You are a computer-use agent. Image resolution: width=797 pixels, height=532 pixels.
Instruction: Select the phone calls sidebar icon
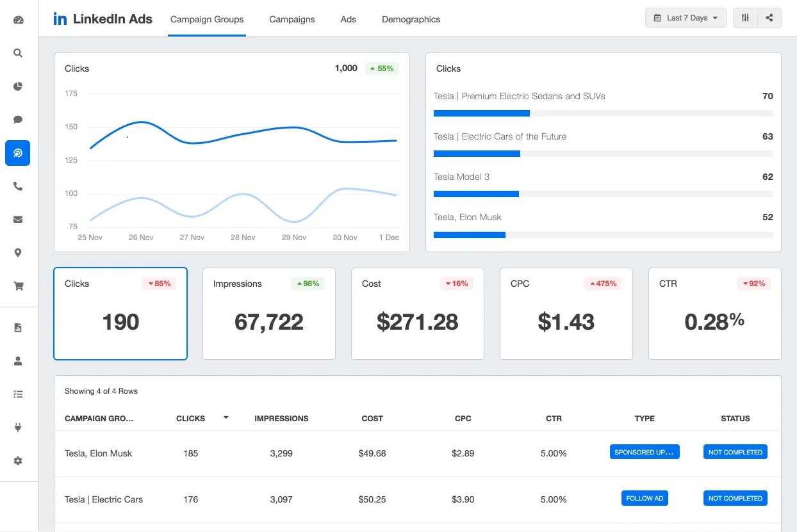[x=17, y=186]
